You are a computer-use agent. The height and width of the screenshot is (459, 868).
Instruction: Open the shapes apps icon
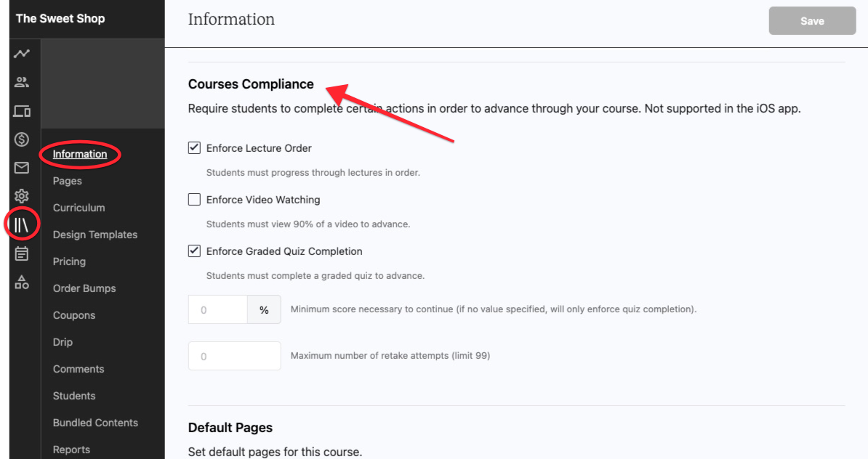pyautogui.click(x=22, y=282)
